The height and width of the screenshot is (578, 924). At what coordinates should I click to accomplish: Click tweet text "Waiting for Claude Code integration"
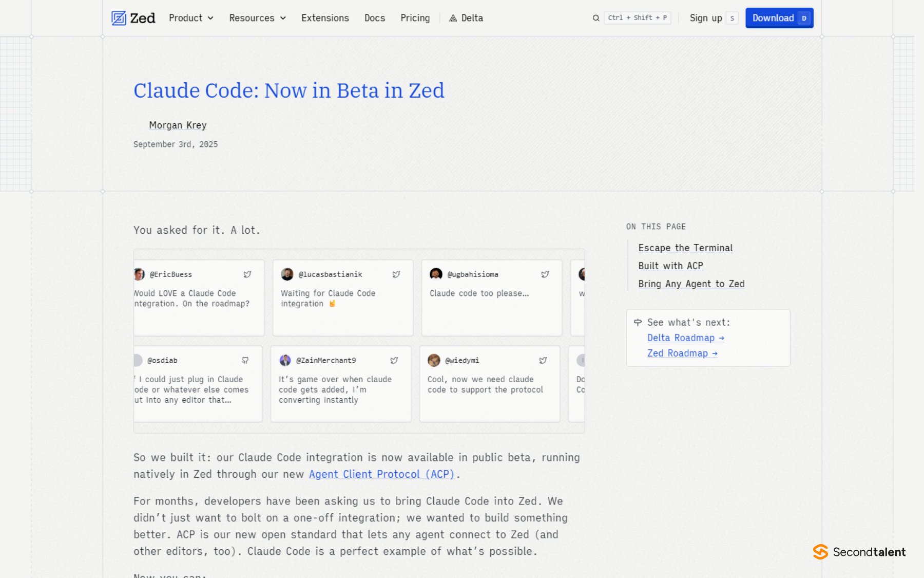coord(328,299)
